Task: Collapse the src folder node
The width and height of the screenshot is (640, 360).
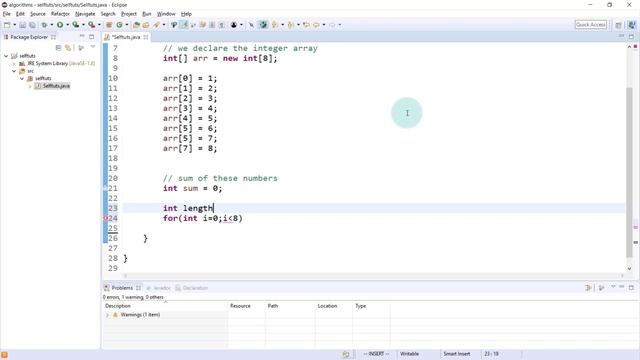Action: coord(14,71)
